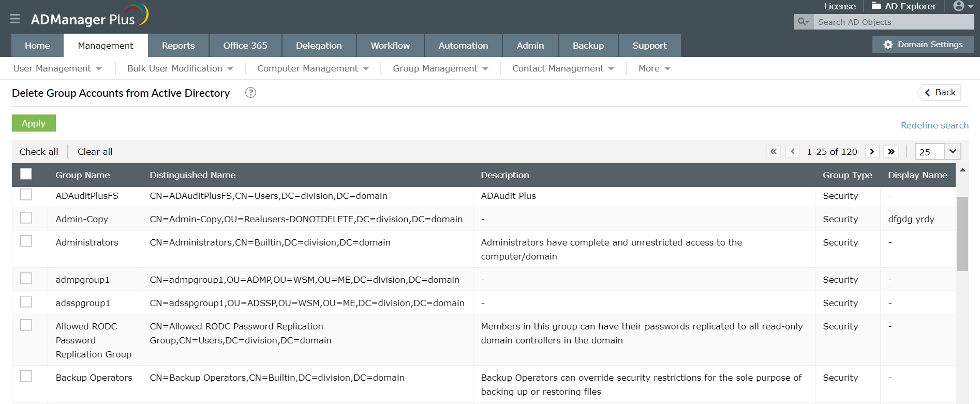Jump to the last results page
The height and width of the screenshot is (404, 980).
[x=891, y=152]
